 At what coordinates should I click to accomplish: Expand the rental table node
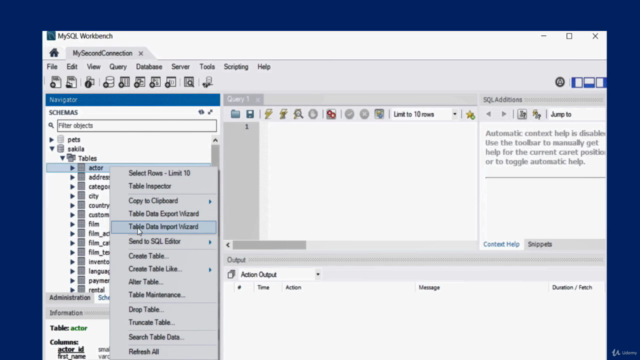[x=72, y=290]
